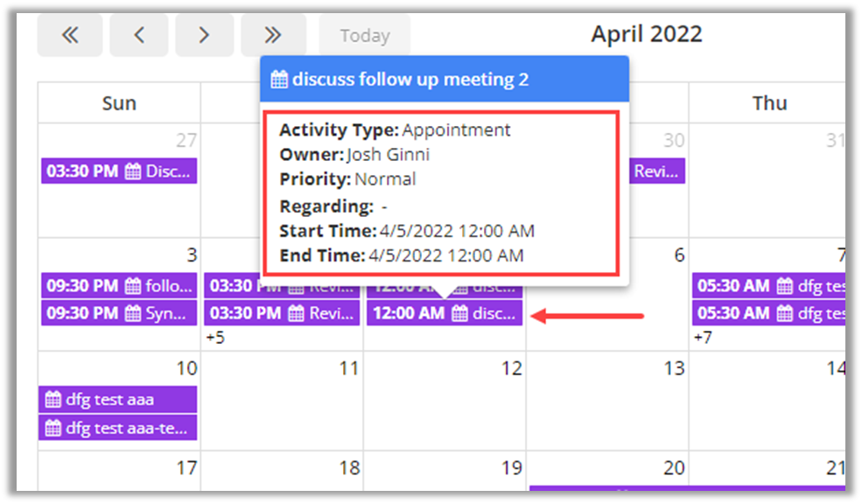Image resolution: width=862 pixels, height=504 pixels.
Task: Click calendar icon in popup title
Action: [279, 80]
